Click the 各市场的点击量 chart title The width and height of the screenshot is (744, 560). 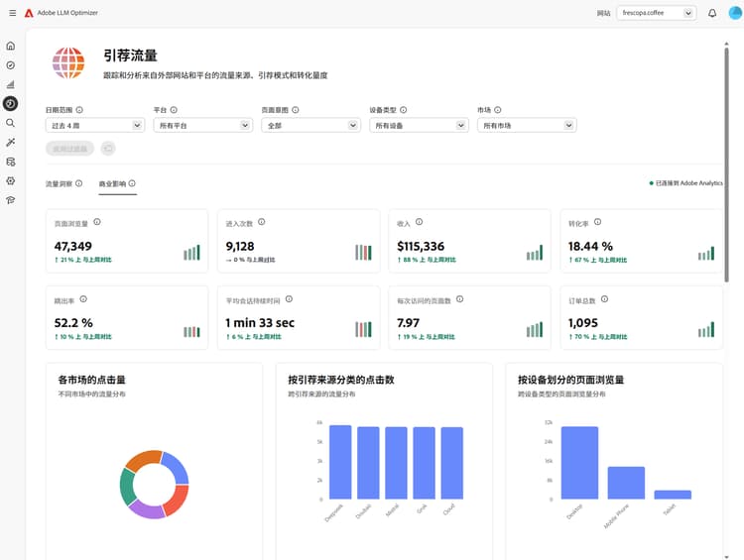click(x=91, y=380)
